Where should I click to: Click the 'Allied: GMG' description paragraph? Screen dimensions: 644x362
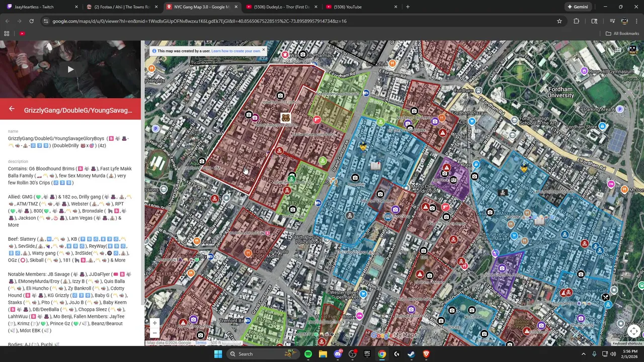pos(69,211)
